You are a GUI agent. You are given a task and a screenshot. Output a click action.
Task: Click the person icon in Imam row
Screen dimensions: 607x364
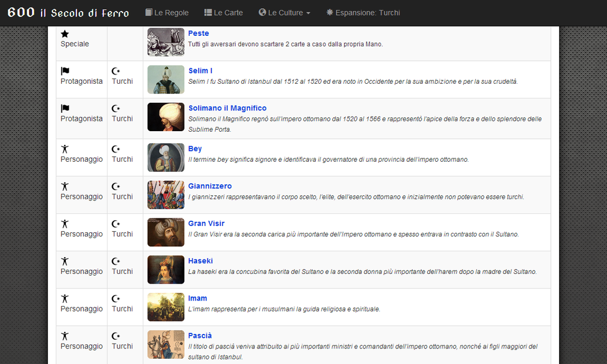click(65, 299)
